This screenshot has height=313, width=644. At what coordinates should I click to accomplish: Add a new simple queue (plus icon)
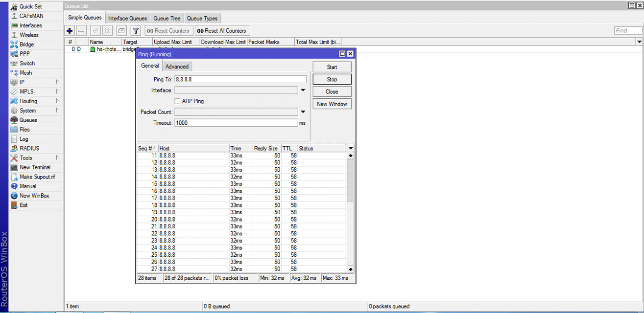pyautogui.click(x=70, y=31)
